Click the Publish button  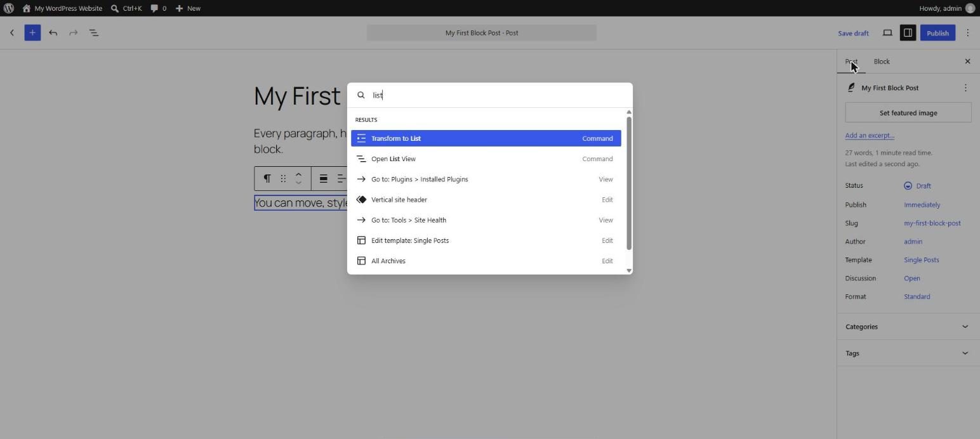(937, 33)
